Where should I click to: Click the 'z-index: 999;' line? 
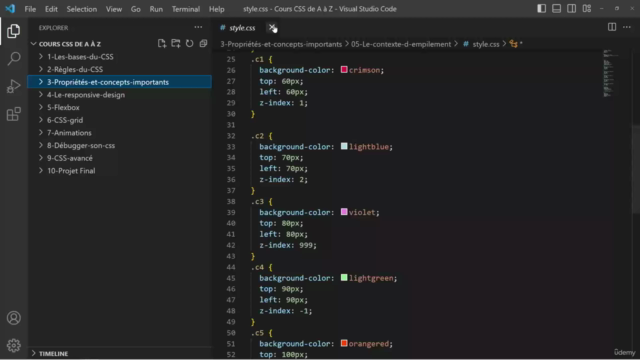(288, 245)
